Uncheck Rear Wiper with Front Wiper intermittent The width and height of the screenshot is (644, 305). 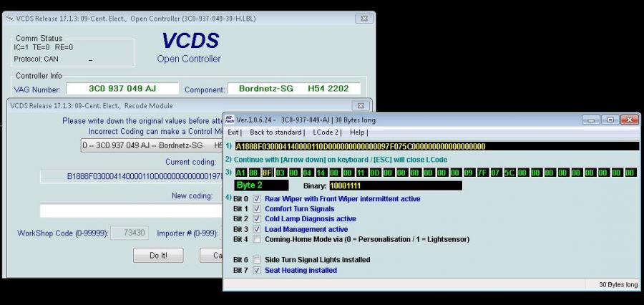(257, 198)
